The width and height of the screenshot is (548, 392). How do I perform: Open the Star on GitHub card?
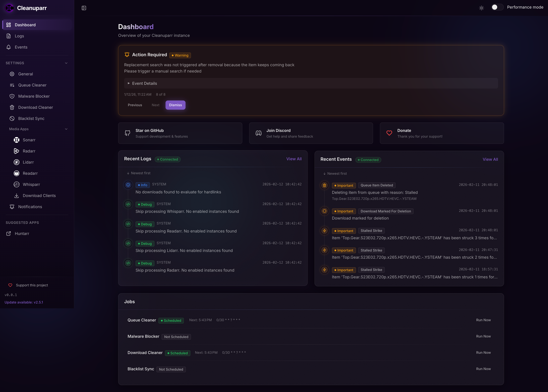tap(180, 133)
